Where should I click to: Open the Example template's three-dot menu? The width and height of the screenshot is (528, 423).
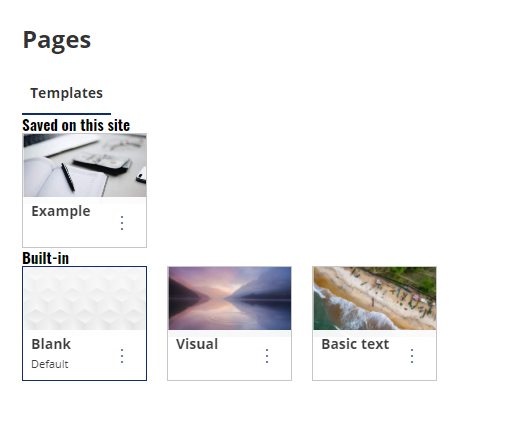[122, 223]
